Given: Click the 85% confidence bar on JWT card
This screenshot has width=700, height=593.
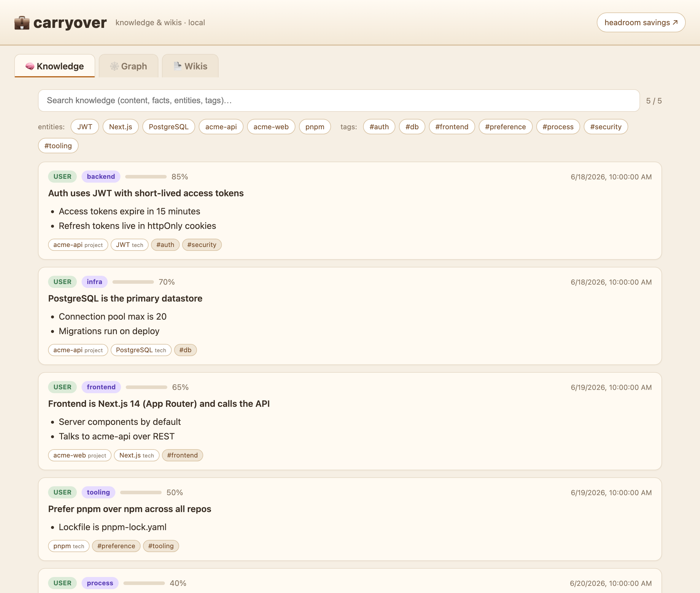Looking at the screenshot, I should point(146,177).
